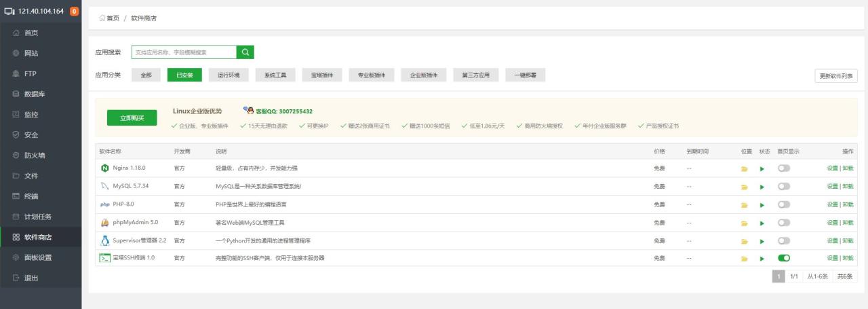The image size is (868, 309).
Task: Open the phpMyAdmin 5.0 folder location icon
Action: 744,223
